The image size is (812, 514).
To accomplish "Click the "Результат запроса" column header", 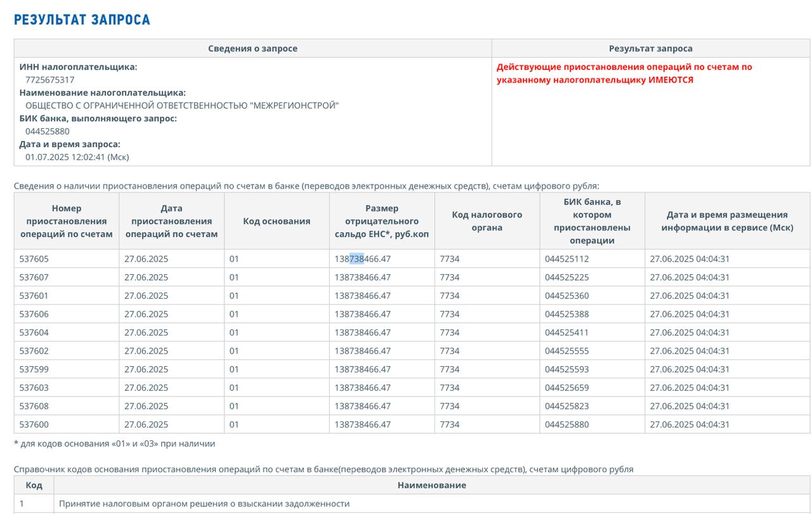I will pyautogui.click(x=650, y=48).
